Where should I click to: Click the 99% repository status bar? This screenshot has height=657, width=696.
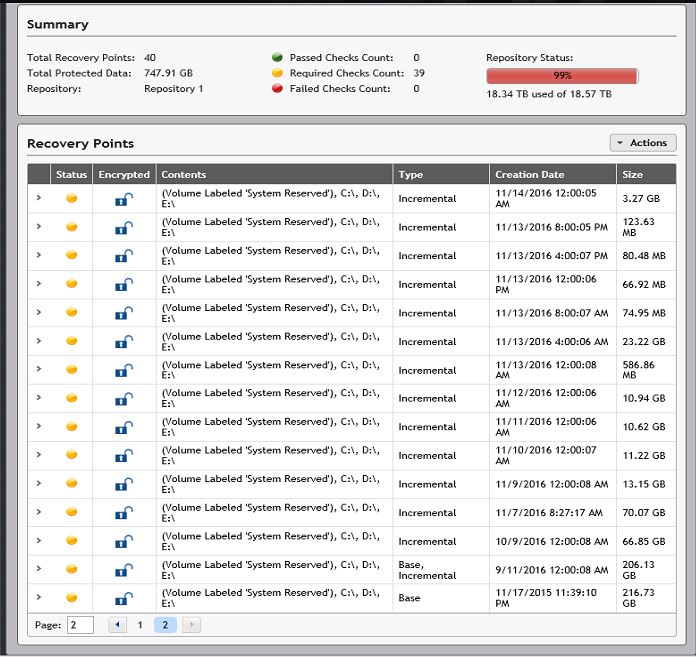pyautogui.click(x=562, y=76)
